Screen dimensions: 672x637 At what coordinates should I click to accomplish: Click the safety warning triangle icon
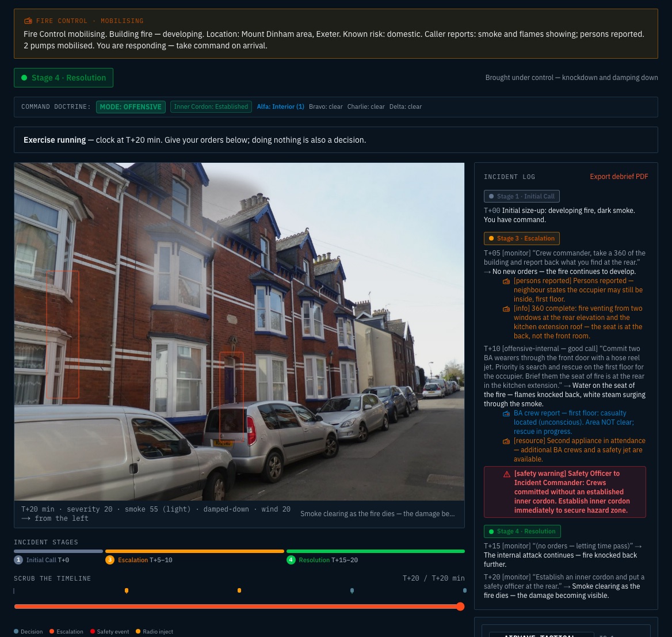click(506, 474)
